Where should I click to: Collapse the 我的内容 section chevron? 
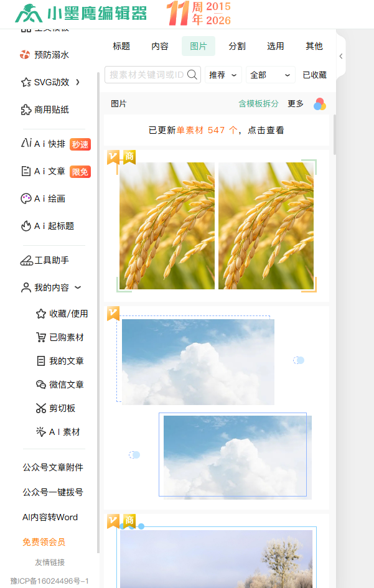point(78,287)
